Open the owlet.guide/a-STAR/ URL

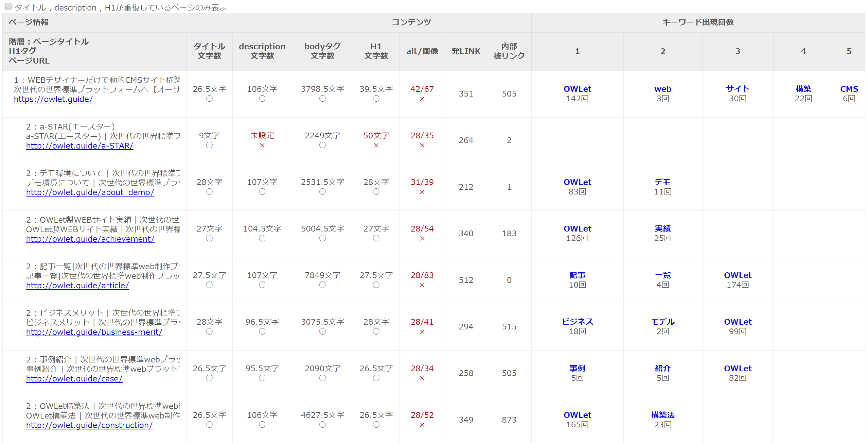tap(79, 146)
